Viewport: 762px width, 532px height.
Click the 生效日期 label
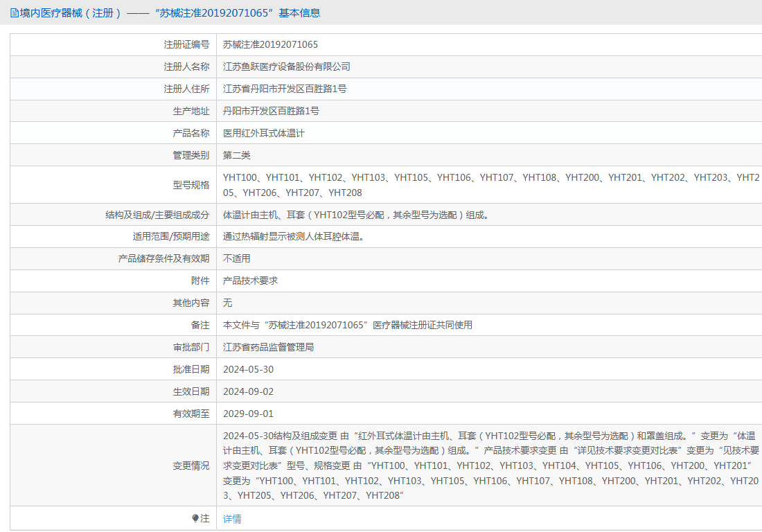tap(191, 391)
